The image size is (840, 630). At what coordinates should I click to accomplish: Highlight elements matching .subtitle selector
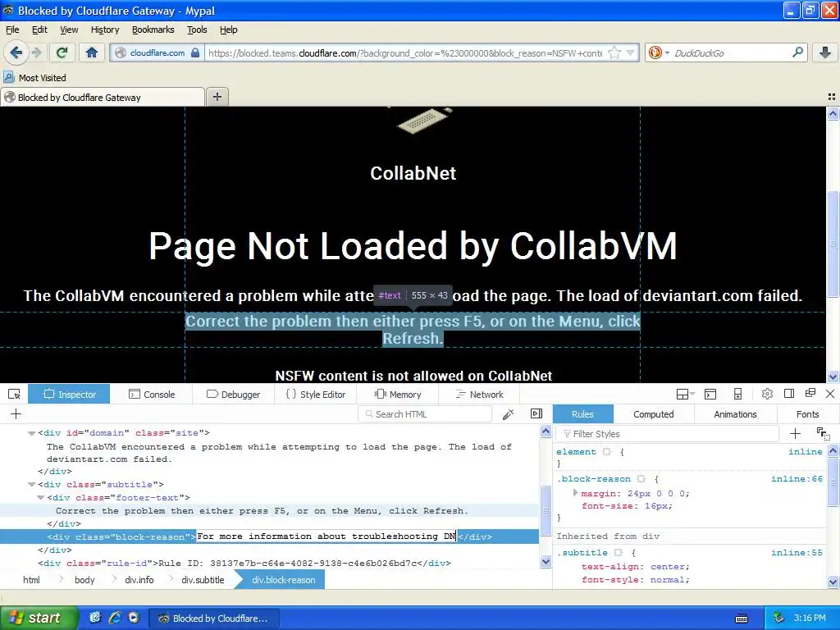point(619,552)
